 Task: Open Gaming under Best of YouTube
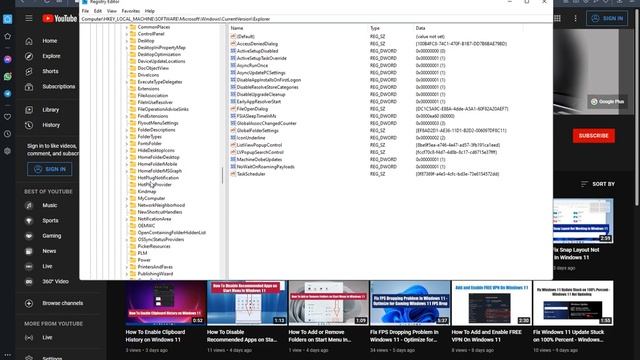(52, 236)
